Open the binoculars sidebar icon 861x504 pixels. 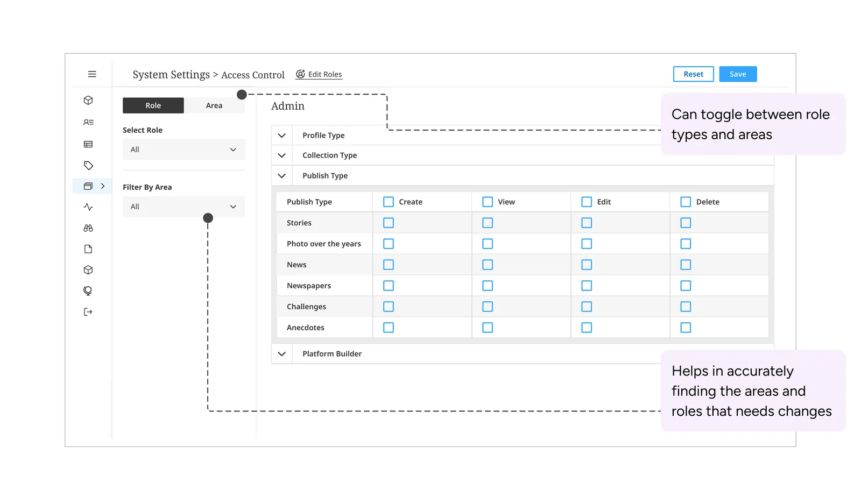click(x=88, y=228)
